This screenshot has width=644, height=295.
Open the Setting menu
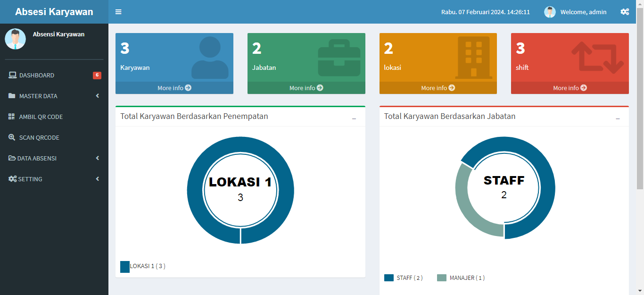click(54, 179)
